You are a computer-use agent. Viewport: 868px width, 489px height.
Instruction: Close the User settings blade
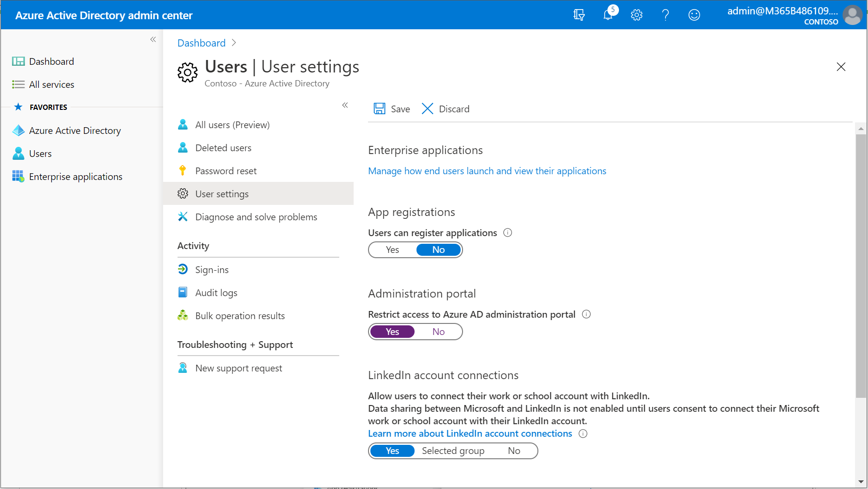click(x=841, y=67)
